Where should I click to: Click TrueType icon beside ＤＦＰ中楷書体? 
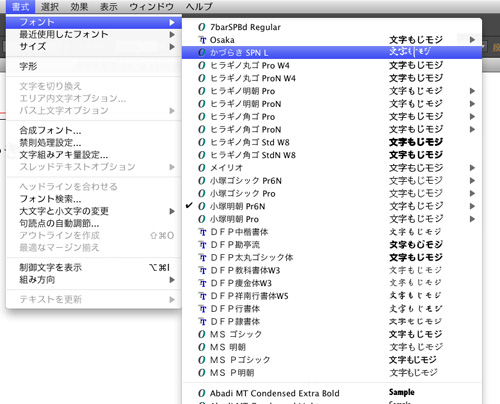click(x=202, y=232)
